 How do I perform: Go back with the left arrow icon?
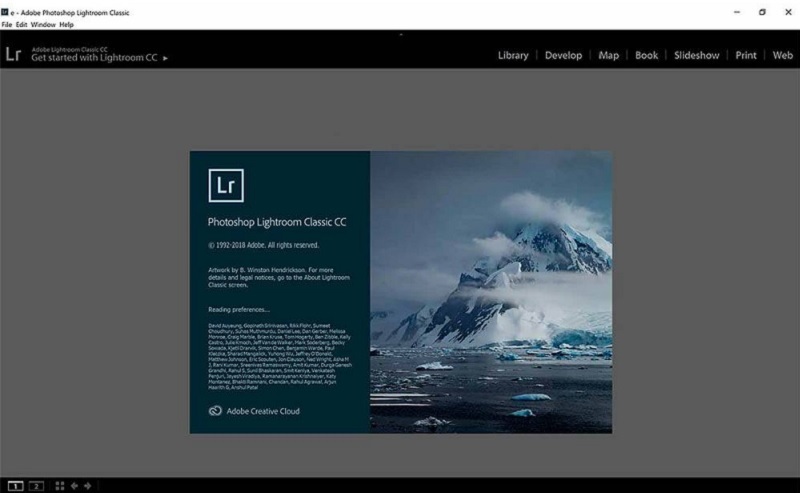pyautogui.click(x=74, y=486)
